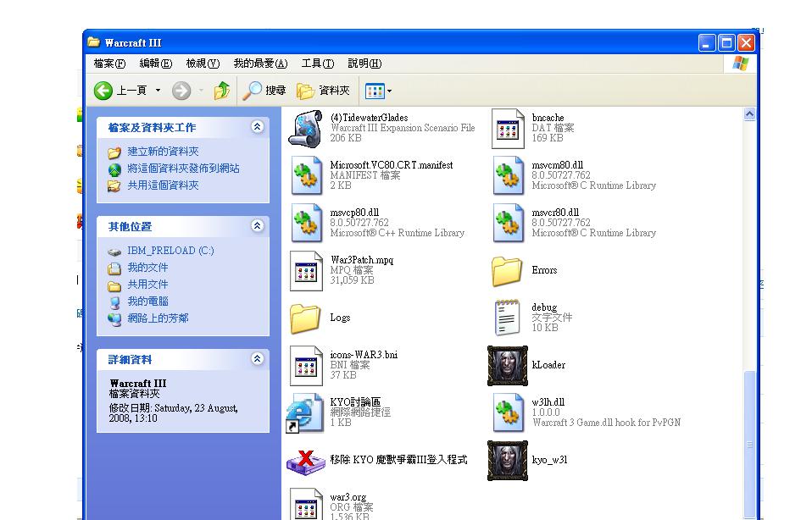Click 將這個資料夾發佈到網站 link
Viewport: 812px width, 520px height.
pos(183,169)
